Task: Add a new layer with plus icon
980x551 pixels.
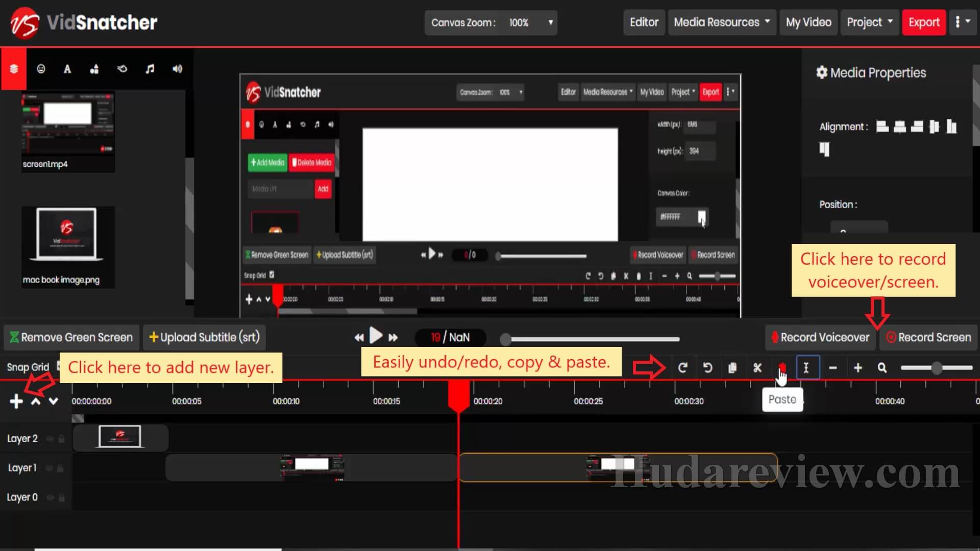Action: pyautogui.click(x=16, y=402)
